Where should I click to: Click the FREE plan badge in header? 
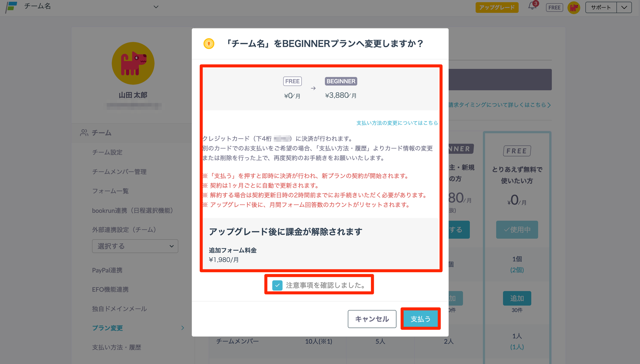[x=554, y=7]
